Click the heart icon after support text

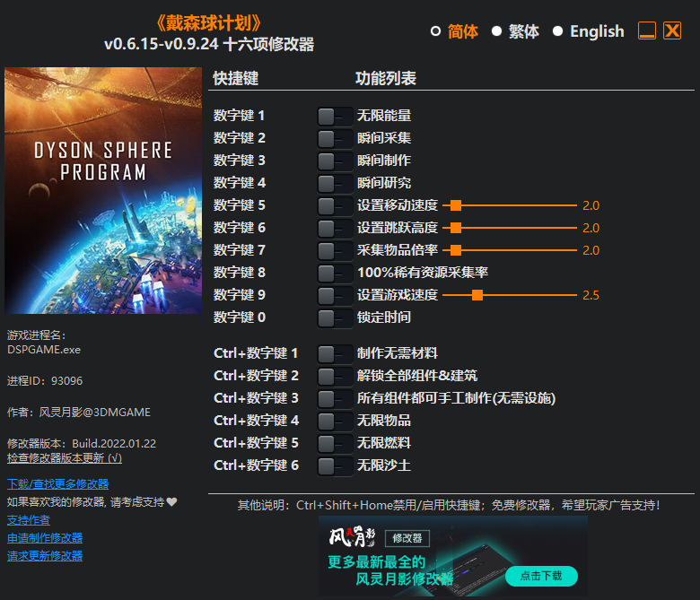[x=172, y=502]
